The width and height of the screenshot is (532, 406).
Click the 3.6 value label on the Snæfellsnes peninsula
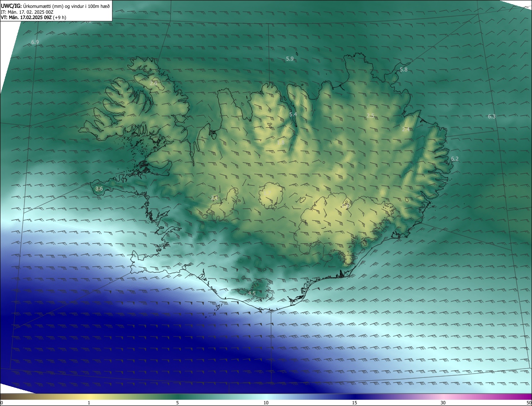pyautogui.click(x=99, y=189)
